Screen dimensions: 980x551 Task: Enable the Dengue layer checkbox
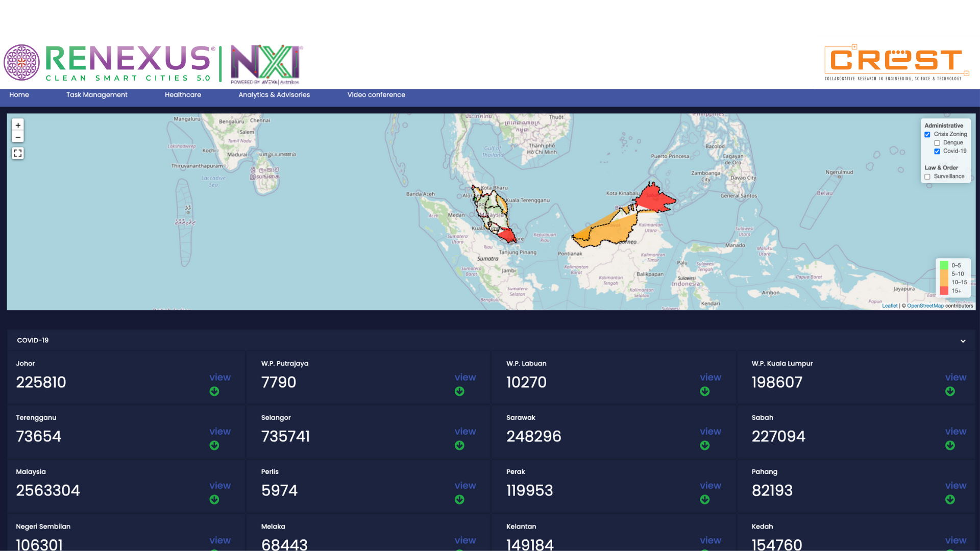point(937,143)
